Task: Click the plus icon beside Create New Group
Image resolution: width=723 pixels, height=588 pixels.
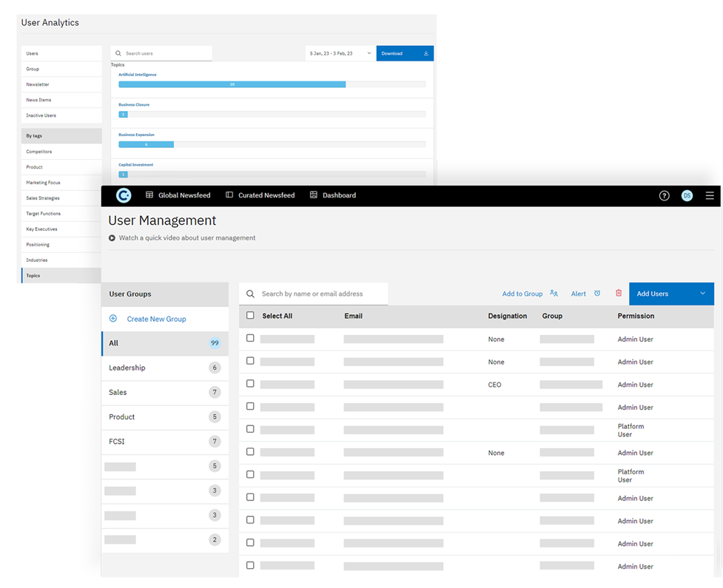Action: (113, 319)
